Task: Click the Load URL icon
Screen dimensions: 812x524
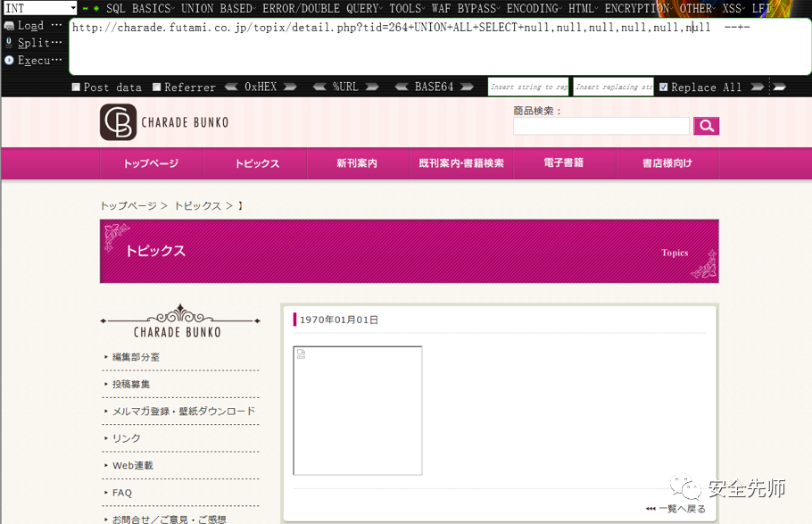Action: [9, 26]
